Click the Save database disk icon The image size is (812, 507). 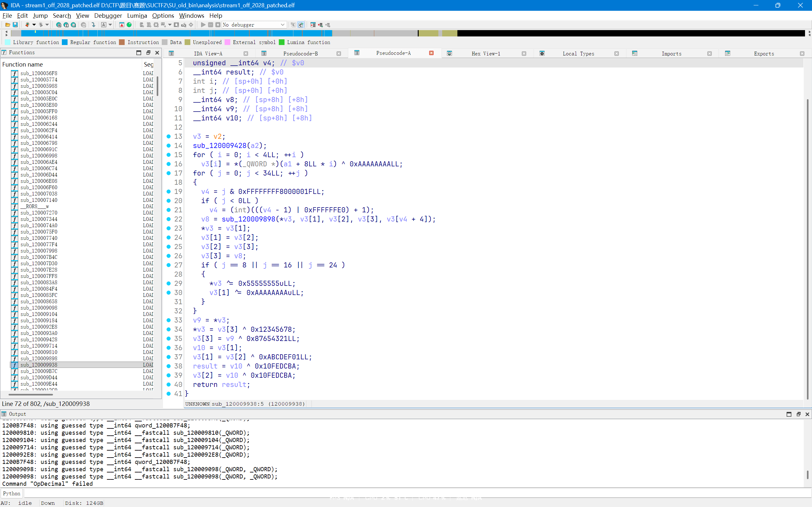coord(15,25)
